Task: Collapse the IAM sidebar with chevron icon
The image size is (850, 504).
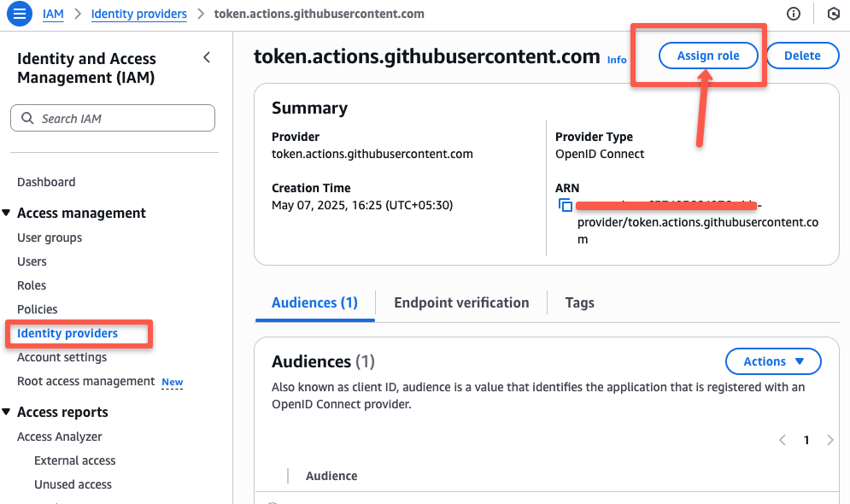Action: [x=207, y=57]
